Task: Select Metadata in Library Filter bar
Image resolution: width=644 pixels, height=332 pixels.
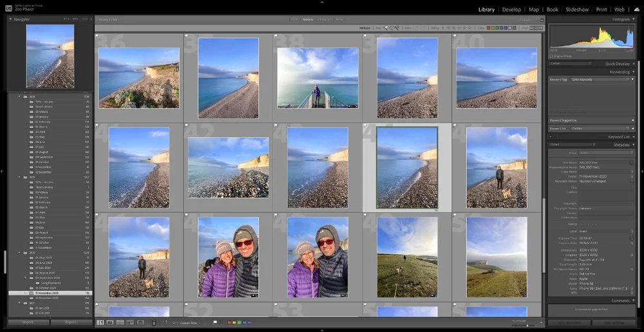Action: click(324, 19)
